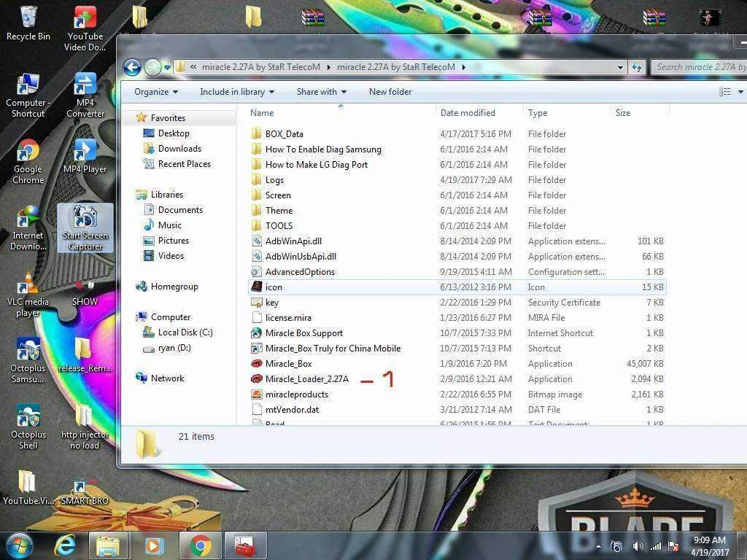
Task: Select the license.mira file
Action: (287, 318)
